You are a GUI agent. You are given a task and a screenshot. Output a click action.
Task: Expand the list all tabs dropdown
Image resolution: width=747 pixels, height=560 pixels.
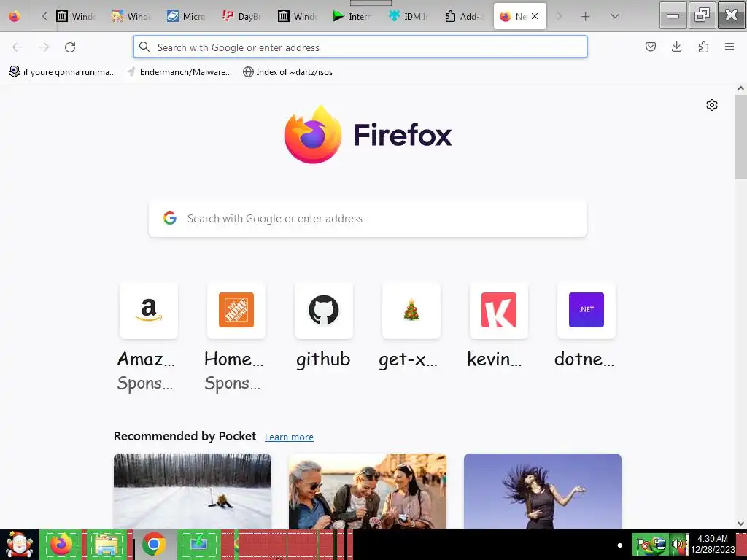(x=614, y=16)
